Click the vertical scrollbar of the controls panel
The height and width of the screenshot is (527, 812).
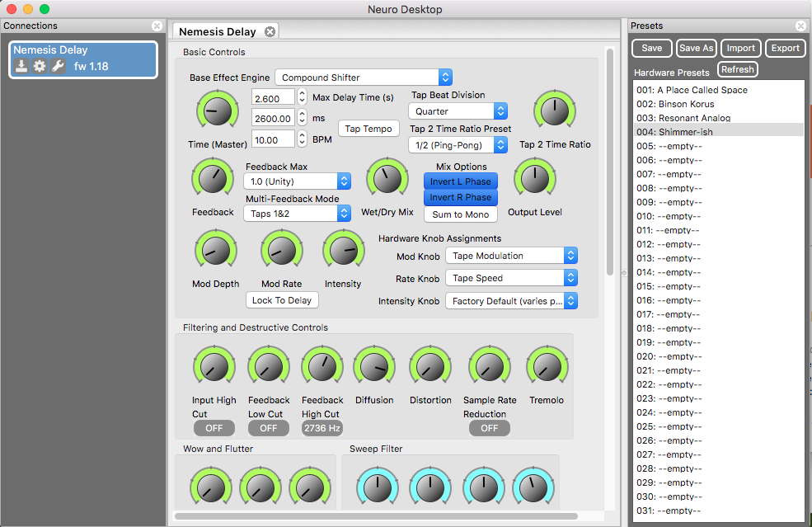click(x=610, y=162)
